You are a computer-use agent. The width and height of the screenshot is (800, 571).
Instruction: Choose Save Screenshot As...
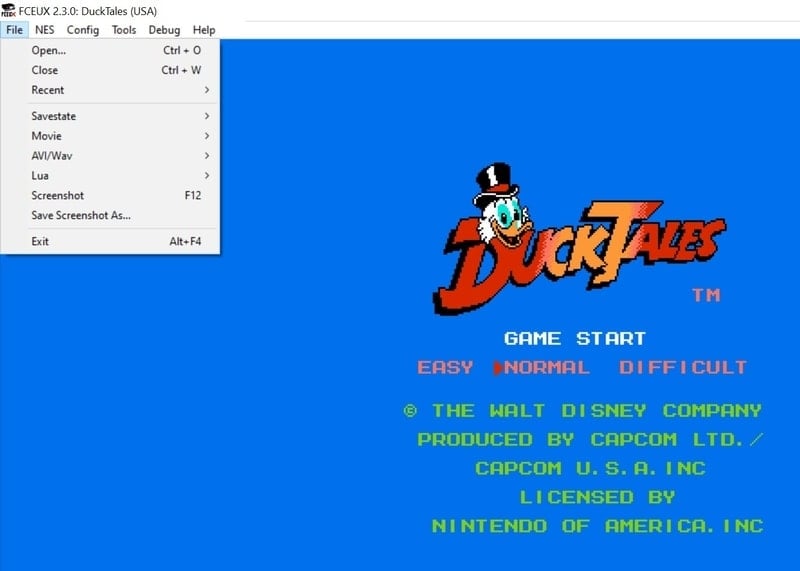click(110, 215)
